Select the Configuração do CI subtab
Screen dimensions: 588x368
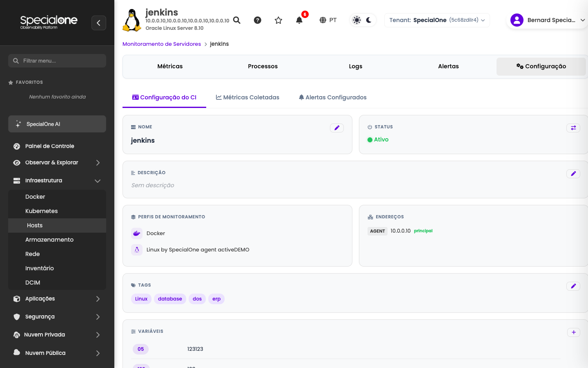(x=164, y=97)
